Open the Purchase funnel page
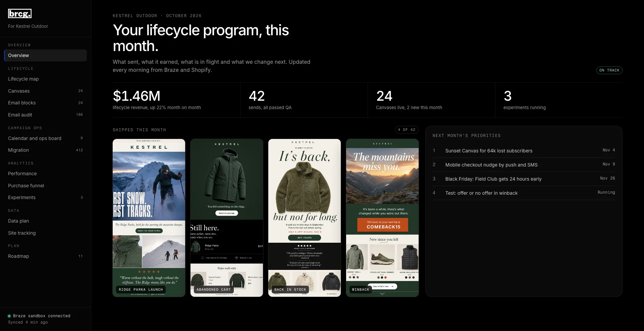Image resolution: width=644 pixels, height=331 pixels. (45, 186)
